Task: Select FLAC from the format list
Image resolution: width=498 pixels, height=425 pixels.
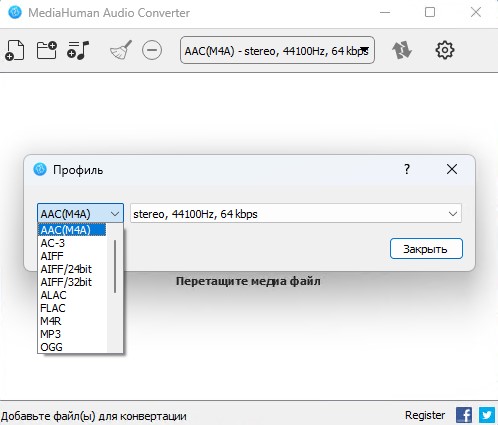Action: click(x=72, y=308)
